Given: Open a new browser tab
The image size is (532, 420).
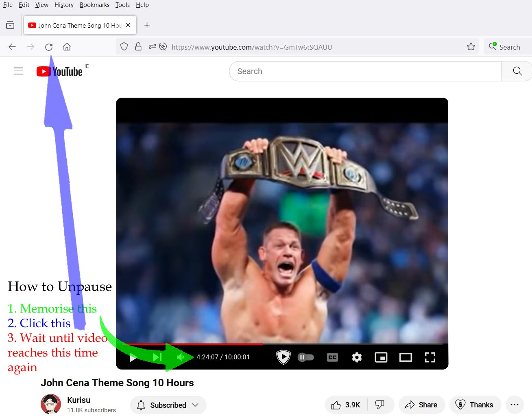Looking at the screenshot, I should 147,25.
